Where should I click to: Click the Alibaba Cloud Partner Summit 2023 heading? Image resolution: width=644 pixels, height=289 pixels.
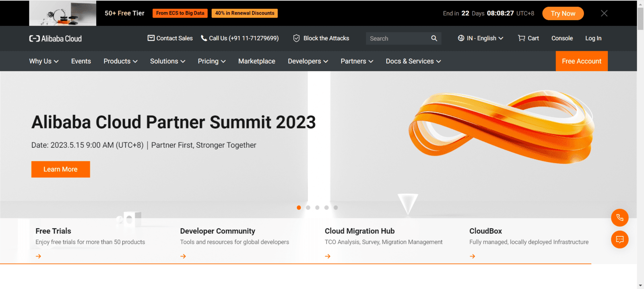[173, 122]
